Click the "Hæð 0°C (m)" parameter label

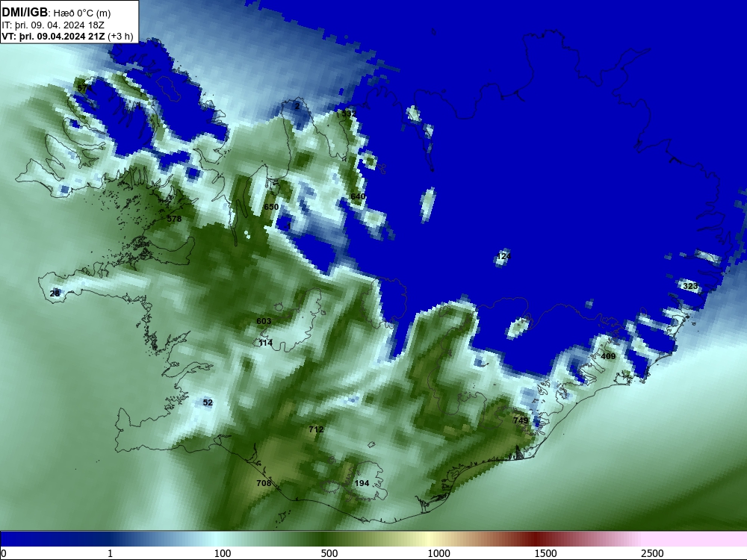pyautogui.click(x=81, y=13)
